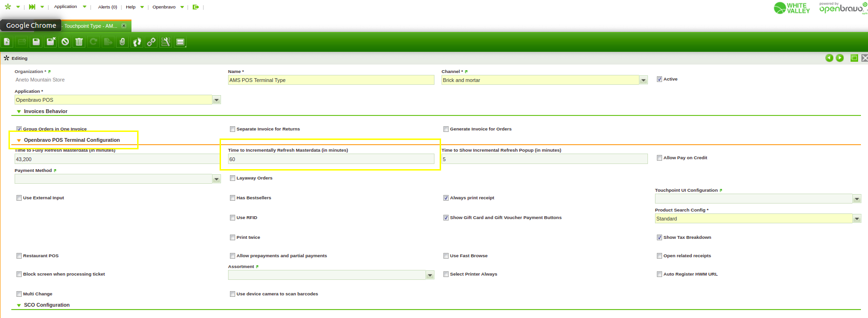The width and height of the screenshot is (868, 318).
Task: Click the Touchpoint UI Configuration label link
Action: pyautogui.click(x=686, y=190)
